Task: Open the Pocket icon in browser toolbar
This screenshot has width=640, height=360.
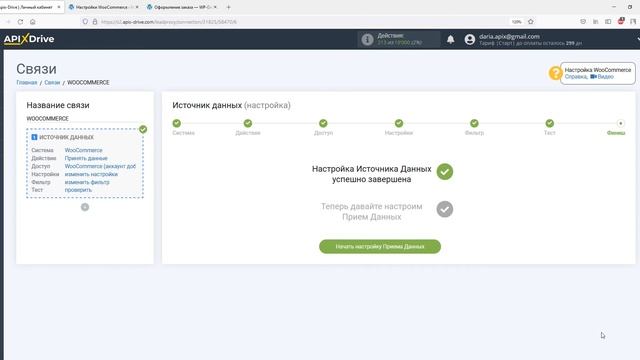Action: pos(583,22)
